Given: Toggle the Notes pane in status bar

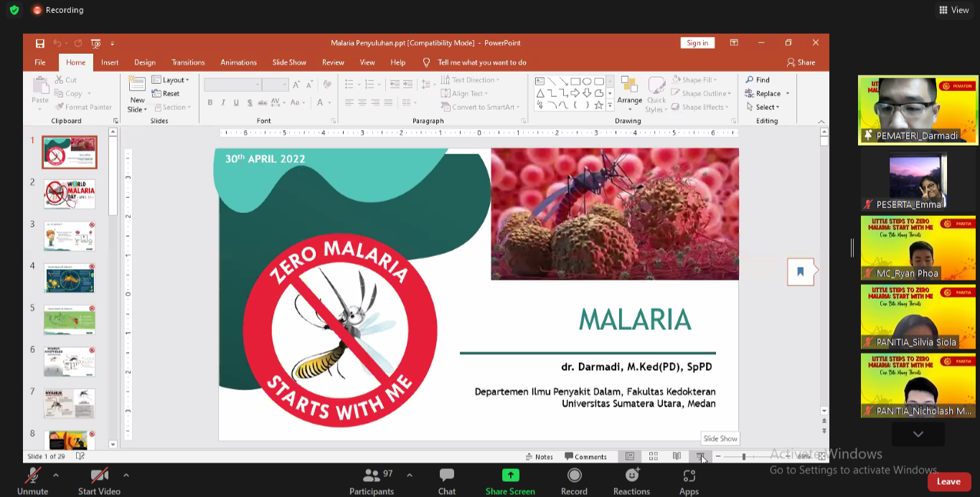Looking at the screenshot, I should pyautogui.click(x=540, y=457).
